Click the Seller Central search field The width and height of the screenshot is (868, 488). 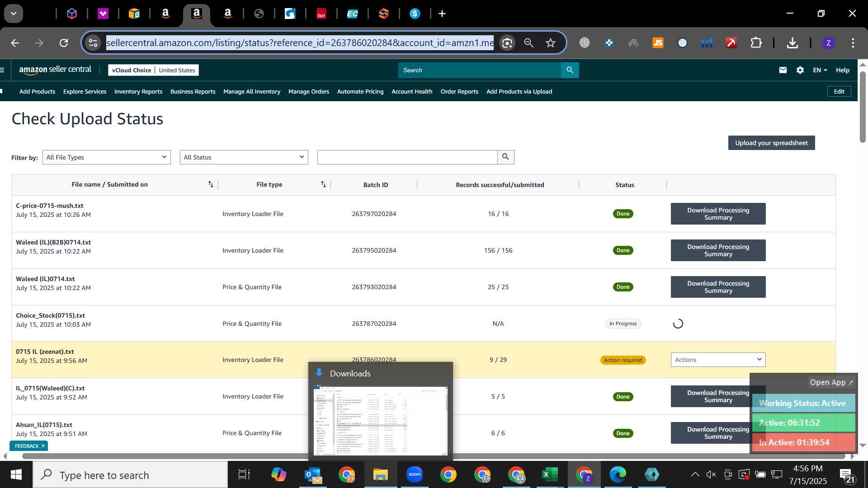pos(480,70)
